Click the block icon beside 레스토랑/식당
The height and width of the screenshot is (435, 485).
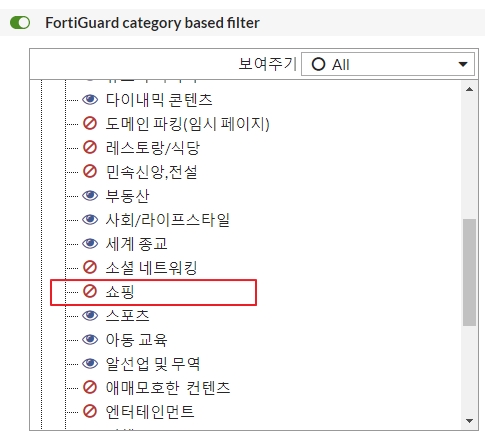pyautogui.click(x=90, y=148)
